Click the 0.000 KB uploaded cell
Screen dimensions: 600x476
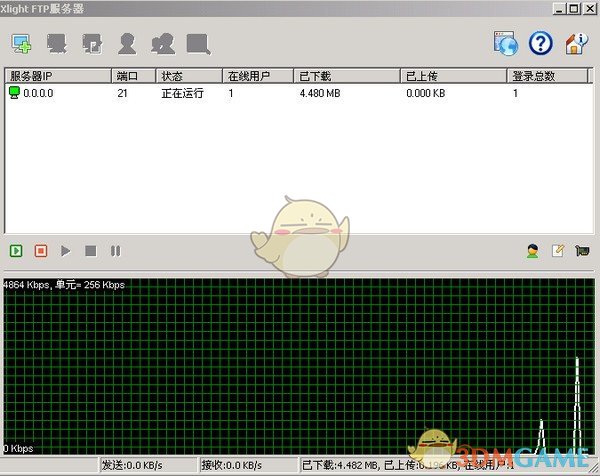click(x=426, y=93)
